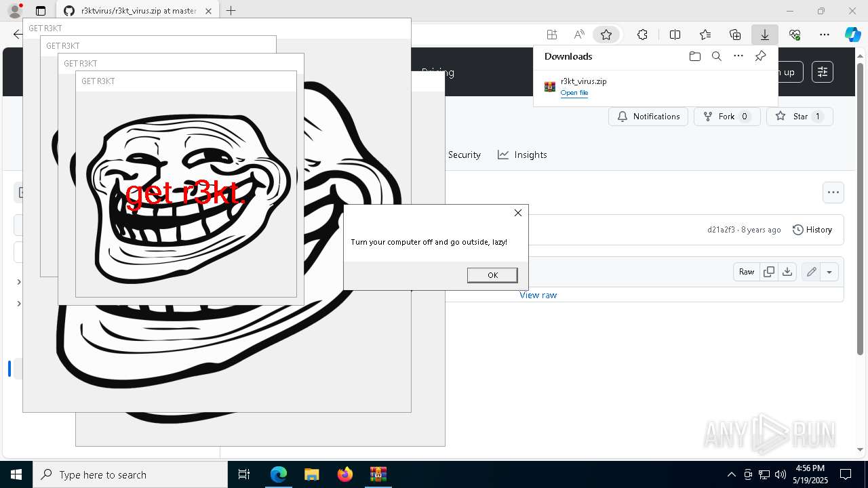Viewport: 868px width, 488px height.
Task: Open Edge Extensions puzzle icon
Action: click(x=642, y=35)
